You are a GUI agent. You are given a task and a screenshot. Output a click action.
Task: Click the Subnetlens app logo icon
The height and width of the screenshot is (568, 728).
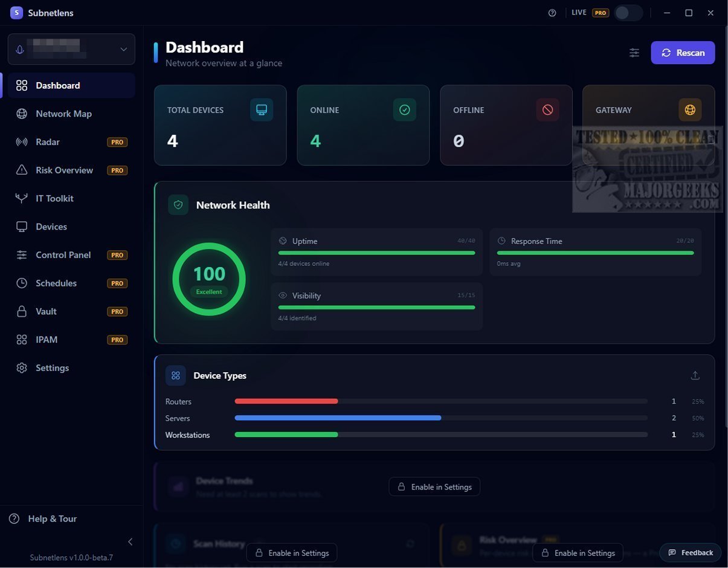(16, 13)
